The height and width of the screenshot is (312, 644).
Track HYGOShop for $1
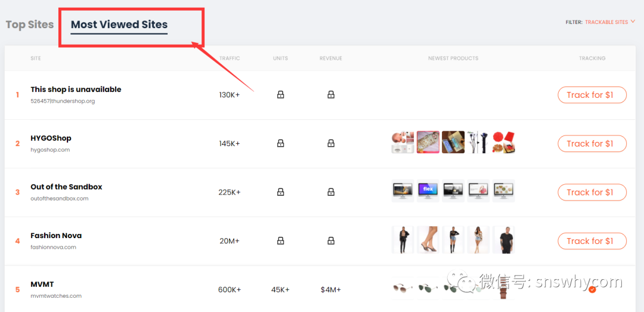tap(592, 143)
